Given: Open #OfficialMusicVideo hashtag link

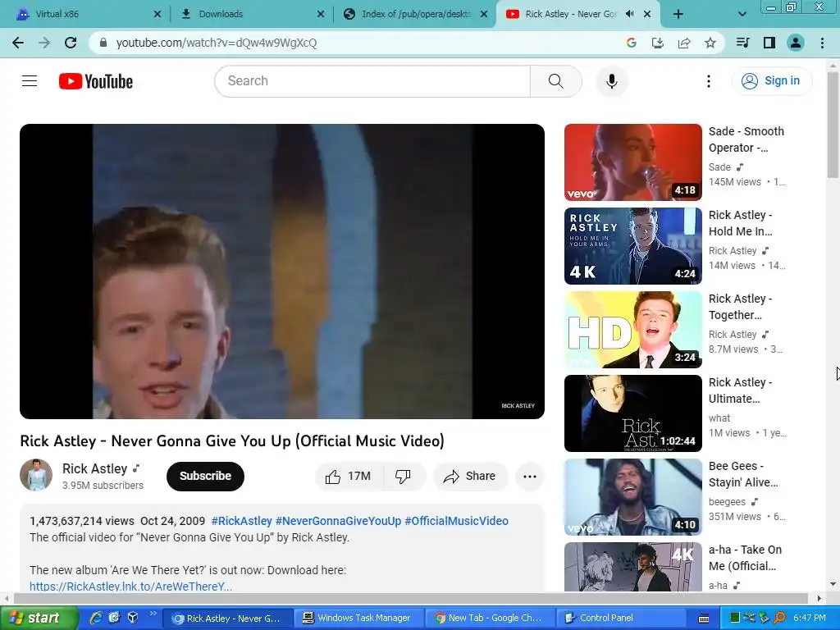Looking at the screenshot, I should [x=456, y=521].
